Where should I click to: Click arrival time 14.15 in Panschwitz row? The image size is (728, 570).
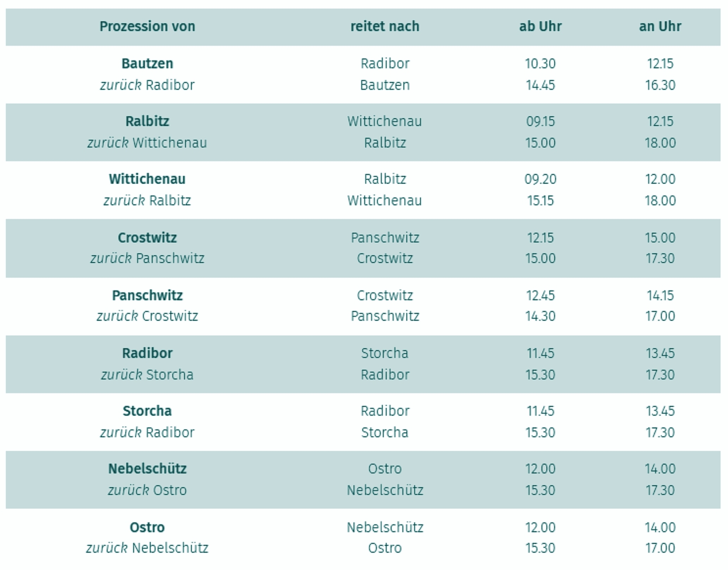click(660, 295)
